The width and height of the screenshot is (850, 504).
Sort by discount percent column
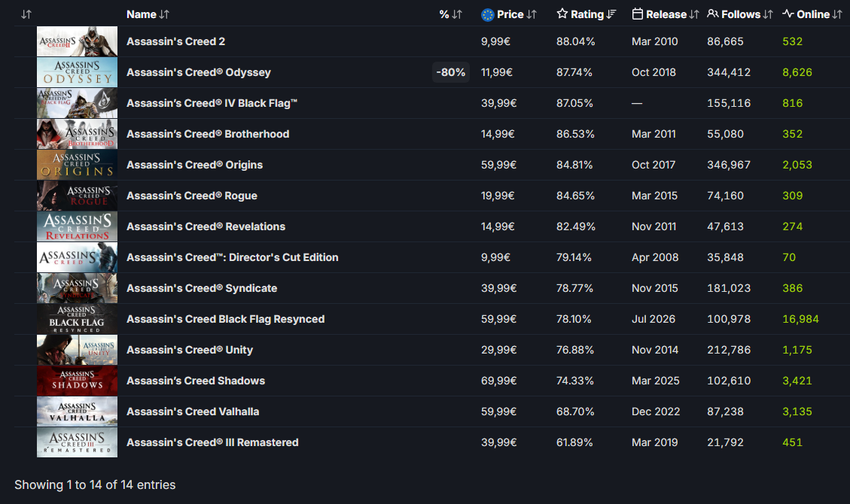click(450, 14)
